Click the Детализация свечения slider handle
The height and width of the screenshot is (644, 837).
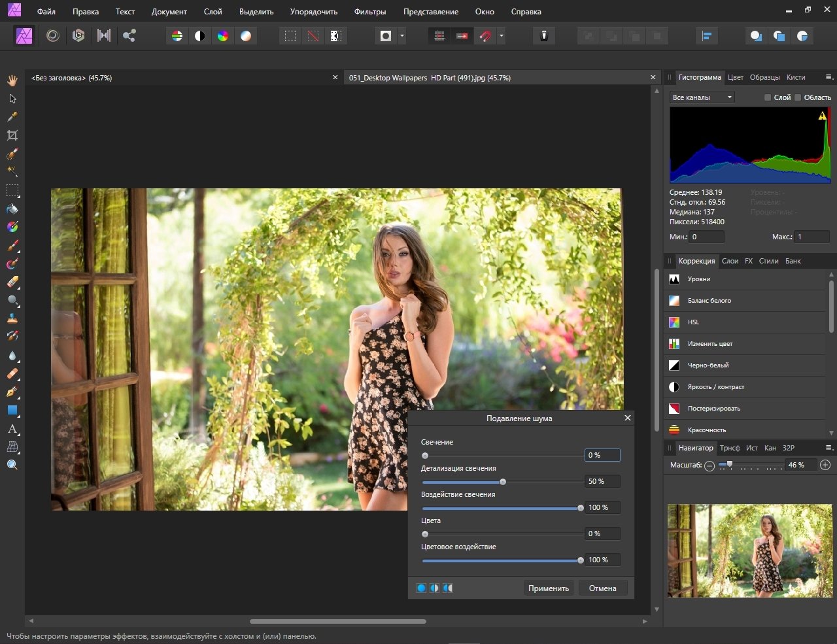[x=503, y=482]
